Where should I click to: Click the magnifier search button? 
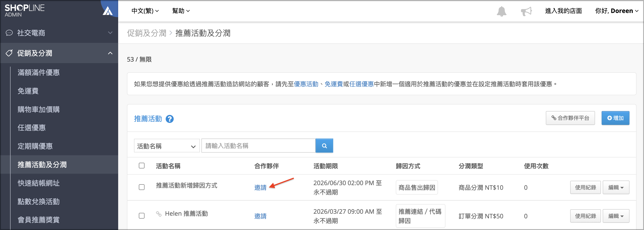[x=324, y=146]
